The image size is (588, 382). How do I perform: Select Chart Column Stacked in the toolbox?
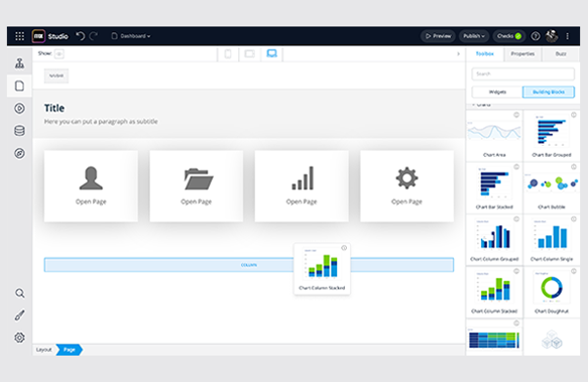click(x=494, y=292)
